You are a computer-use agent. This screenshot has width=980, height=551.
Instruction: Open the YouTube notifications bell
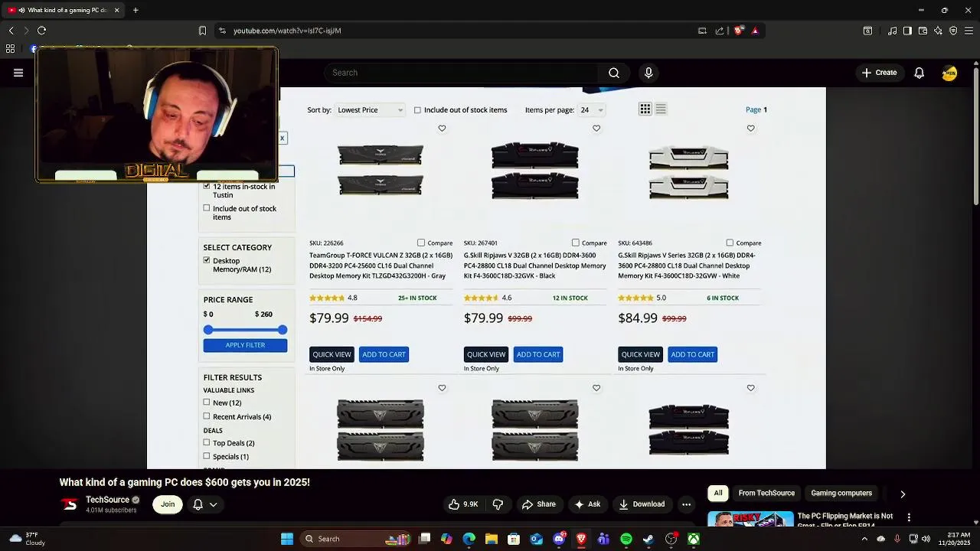click(919, 73)
